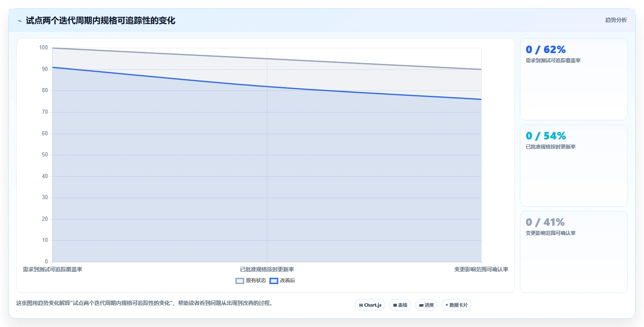Click y-axis tick label 0
The width and height of the screenshot is (644, 327).
coord(46,262)
